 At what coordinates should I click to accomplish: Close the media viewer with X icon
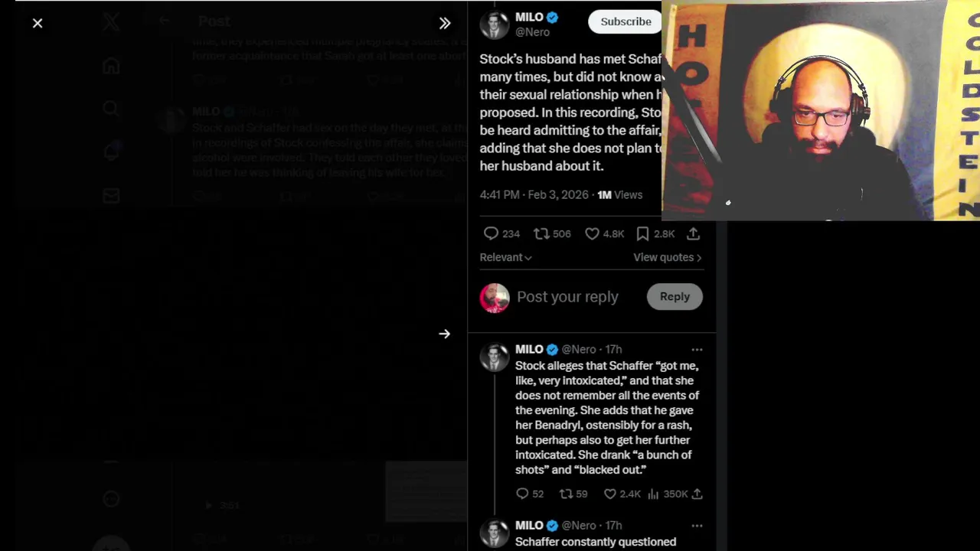pos(38,23)
